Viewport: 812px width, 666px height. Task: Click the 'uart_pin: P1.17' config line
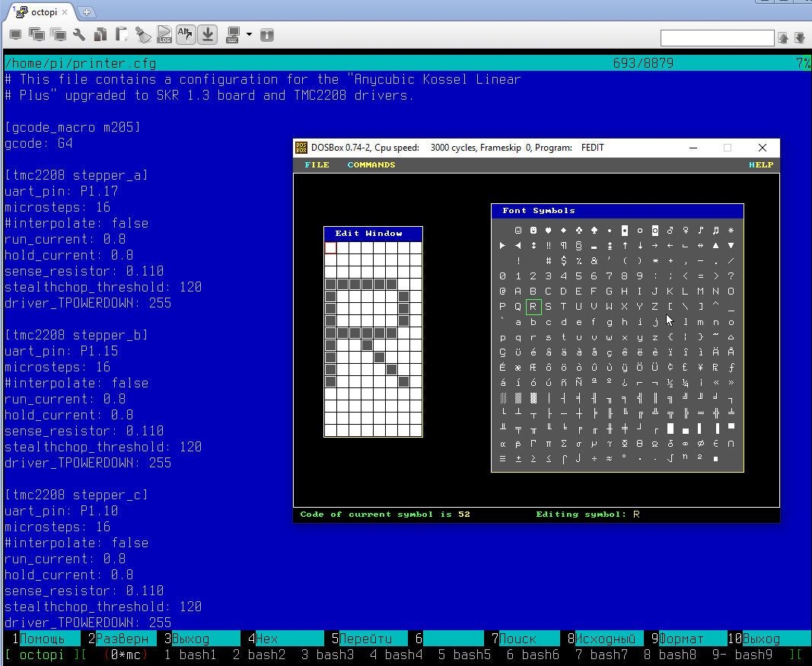click(61, 191)
